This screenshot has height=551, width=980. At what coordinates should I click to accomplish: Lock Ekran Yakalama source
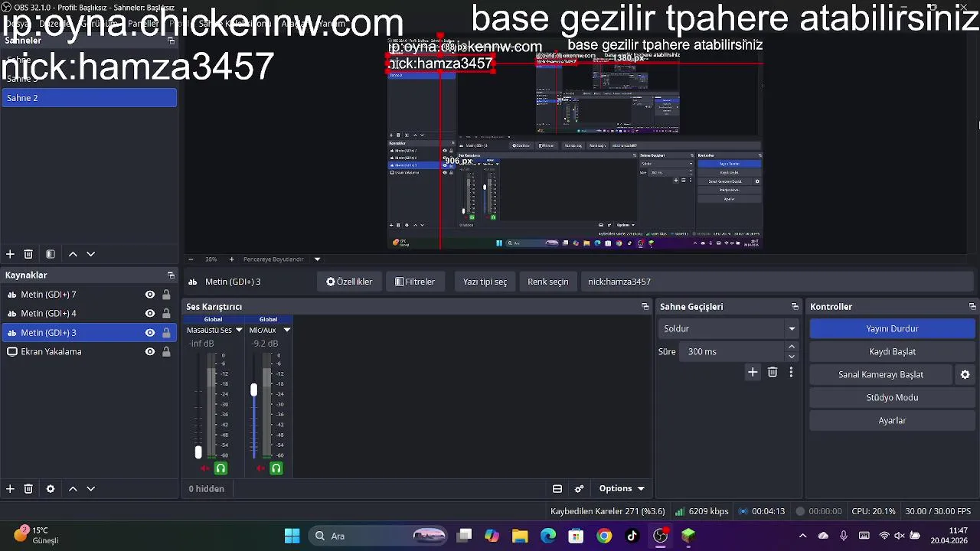click(166, 351)
